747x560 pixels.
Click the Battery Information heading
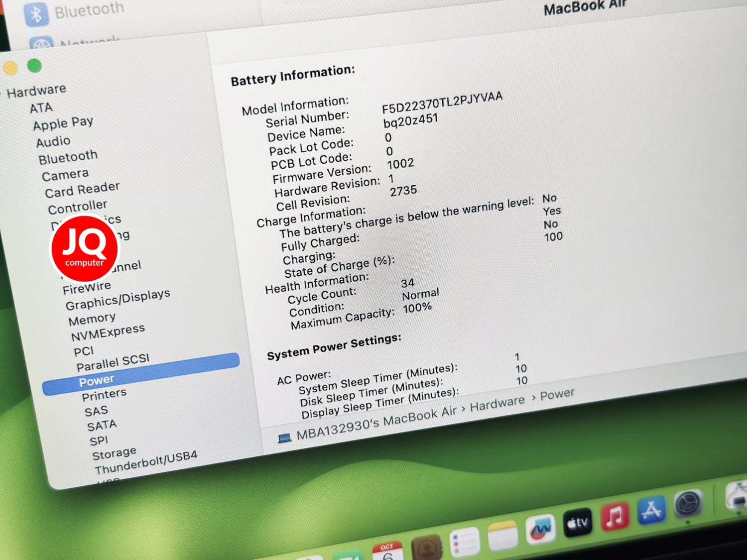pyautogui.click(x=293, y=76)
